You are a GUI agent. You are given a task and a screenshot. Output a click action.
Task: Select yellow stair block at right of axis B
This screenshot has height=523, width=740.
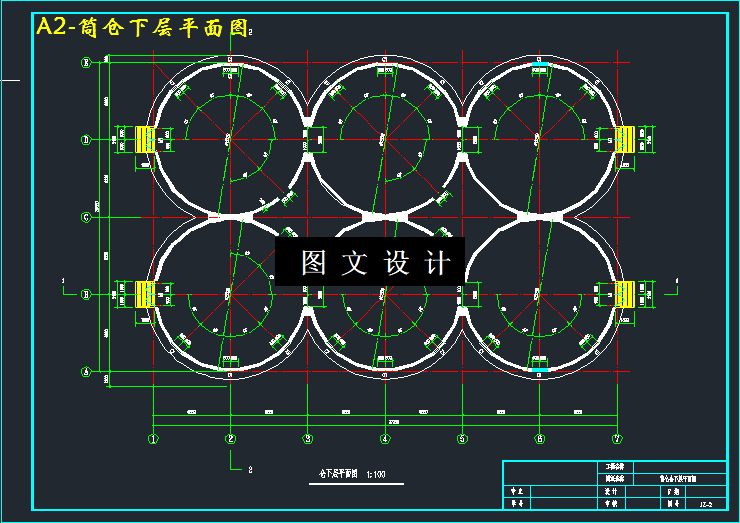pos(624,294)
